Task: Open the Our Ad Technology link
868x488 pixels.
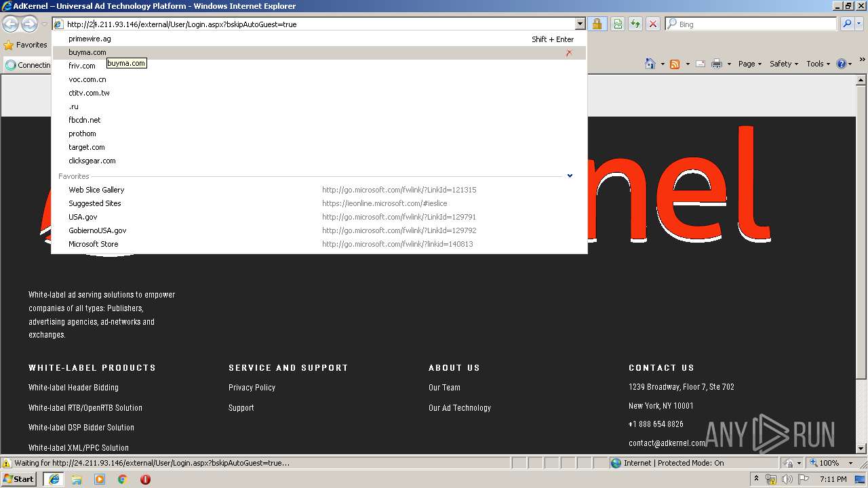Action: pyautogui.click(x=460, y=408)
